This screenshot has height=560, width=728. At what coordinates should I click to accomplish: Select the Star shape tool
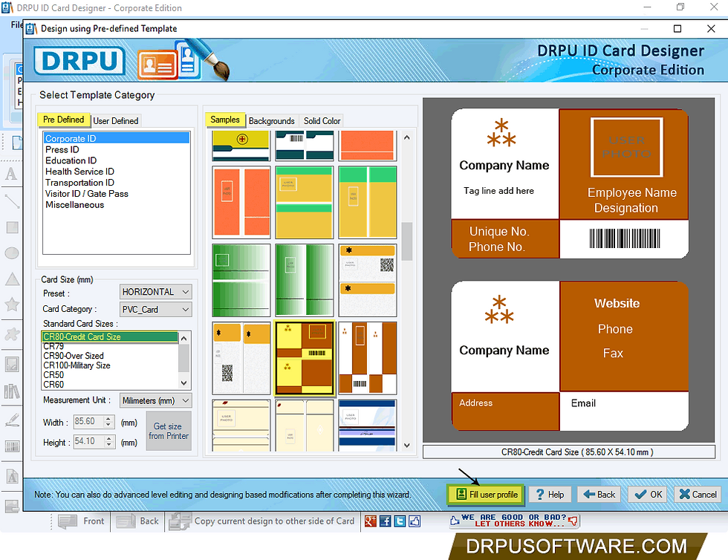point(12,305)
